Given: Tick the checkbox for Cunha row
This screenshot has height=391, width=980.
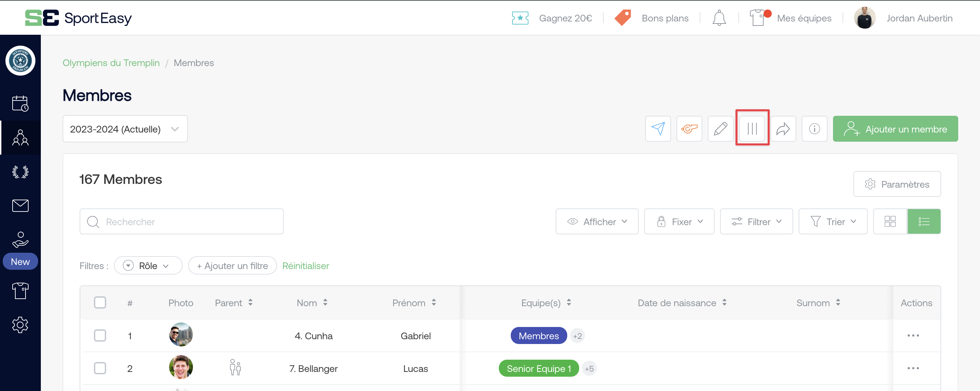Looking at the screenshot, I should (100, 335).
